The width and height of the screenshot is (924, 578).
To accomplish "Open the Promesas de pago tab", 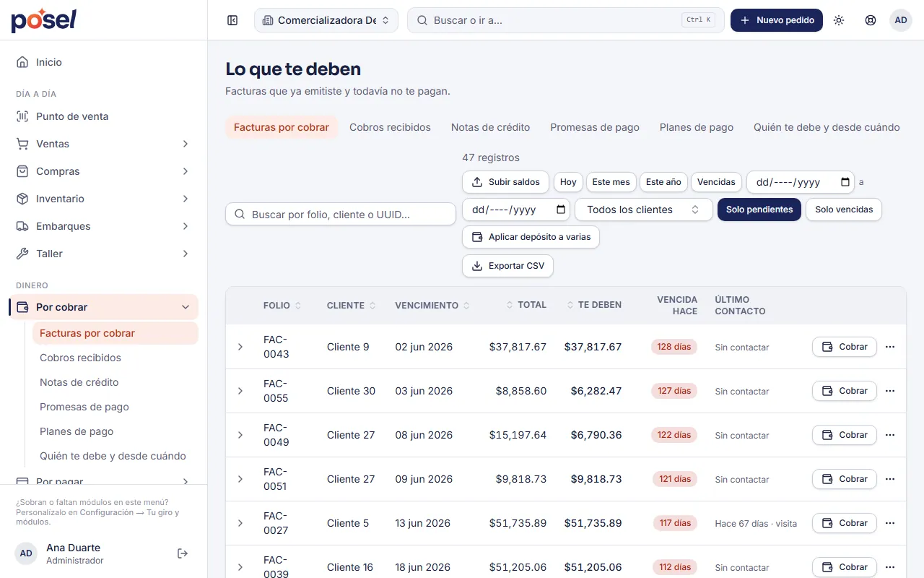I will [595, 127].
